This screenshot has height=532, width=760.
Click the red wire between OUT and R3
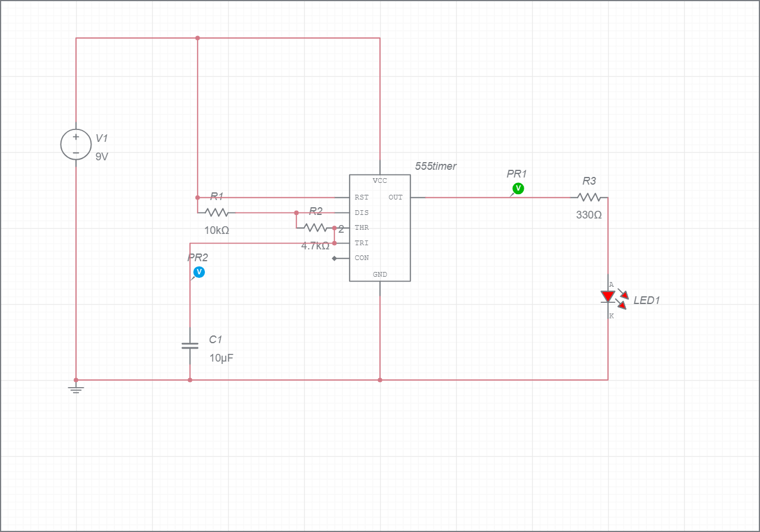pyautogui.click(x=469, y=197)
